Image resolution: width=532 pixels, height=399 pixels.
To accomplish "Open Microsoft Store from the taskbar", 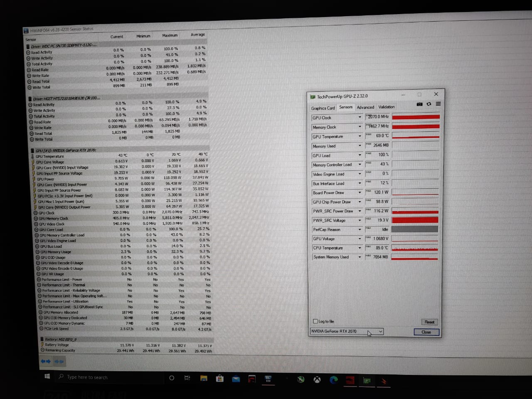I will pos(220,378).
